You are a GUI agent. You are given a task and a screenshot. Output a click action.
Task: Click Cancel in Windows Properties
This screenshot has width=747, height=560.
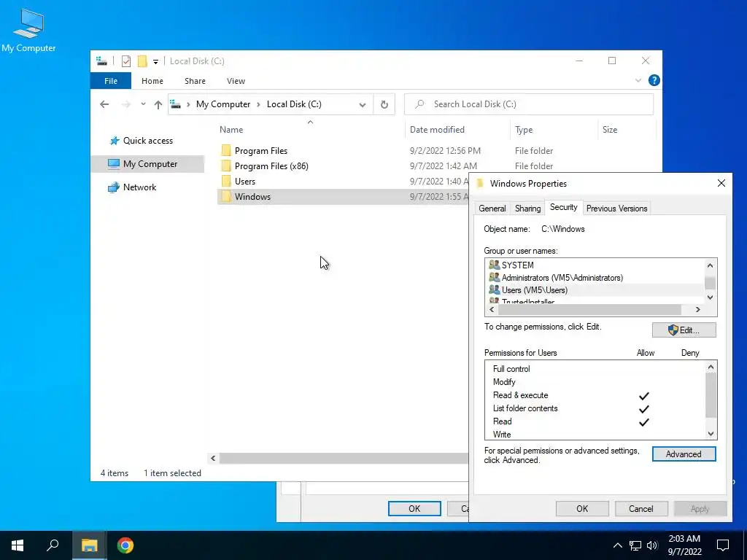coord(640,508)
